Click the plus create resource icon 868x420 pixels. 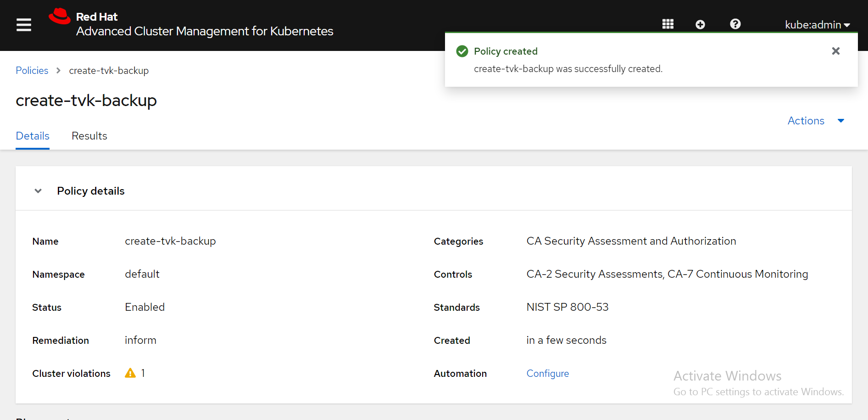(x=700, y=24)
